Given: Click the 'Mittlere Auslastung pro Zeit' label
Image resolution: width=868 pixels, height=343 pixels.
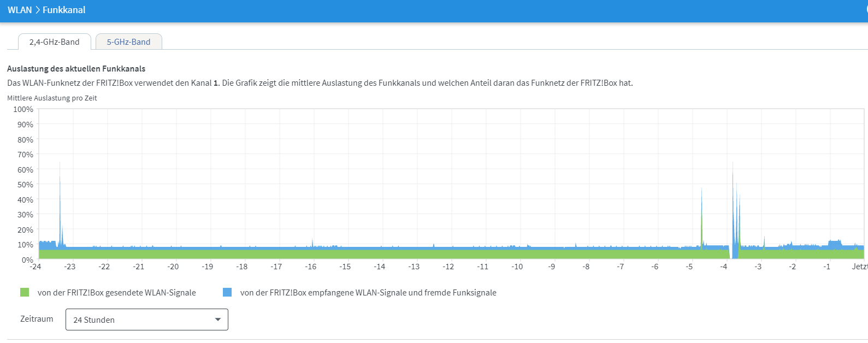Looking at the screenshot, I should tap(52, 98).
